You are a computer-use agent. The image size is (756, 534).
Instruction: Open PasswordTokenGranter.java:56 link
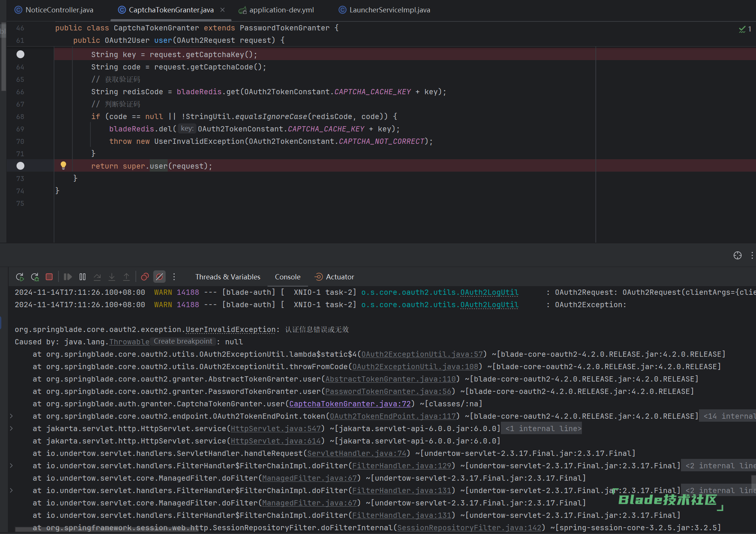[x=388, y=391]
